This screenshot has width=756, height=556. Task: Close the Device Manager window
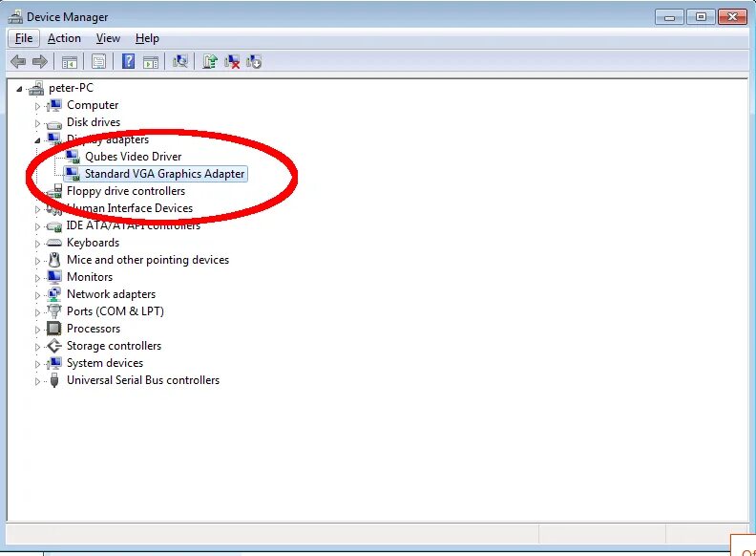tap(732, 17)
